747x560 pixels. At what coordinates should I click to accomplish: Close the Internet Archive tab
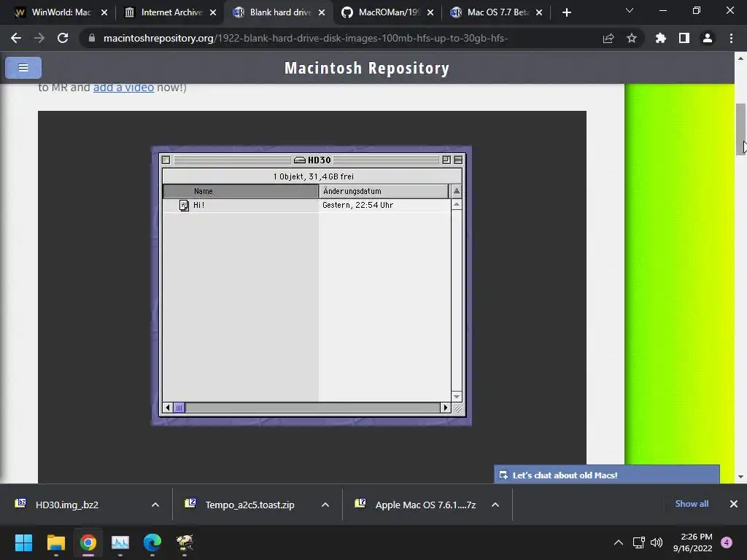[x=213, y=12]
